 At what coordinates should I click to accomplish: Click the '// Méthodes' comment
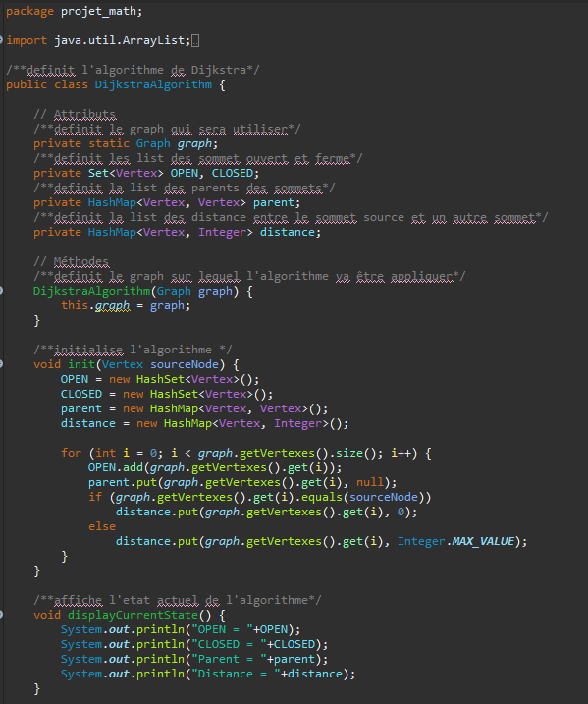pos(71,261)
